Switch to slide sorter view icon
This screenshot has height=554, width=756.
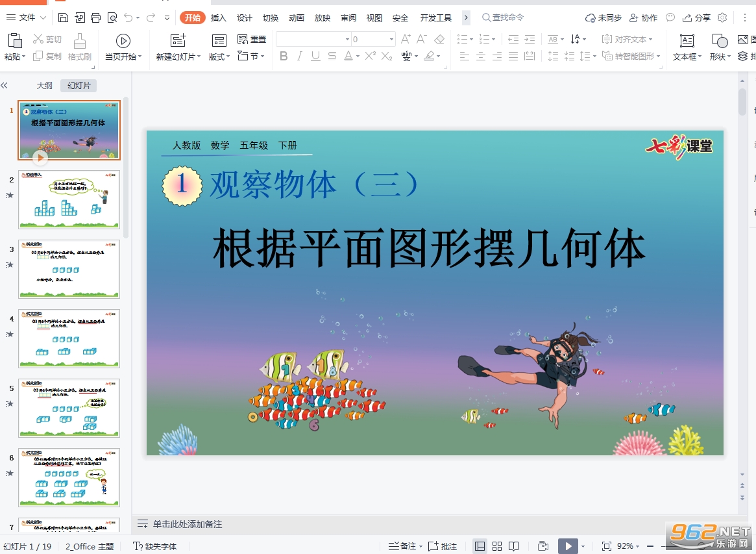click(497, 546)
